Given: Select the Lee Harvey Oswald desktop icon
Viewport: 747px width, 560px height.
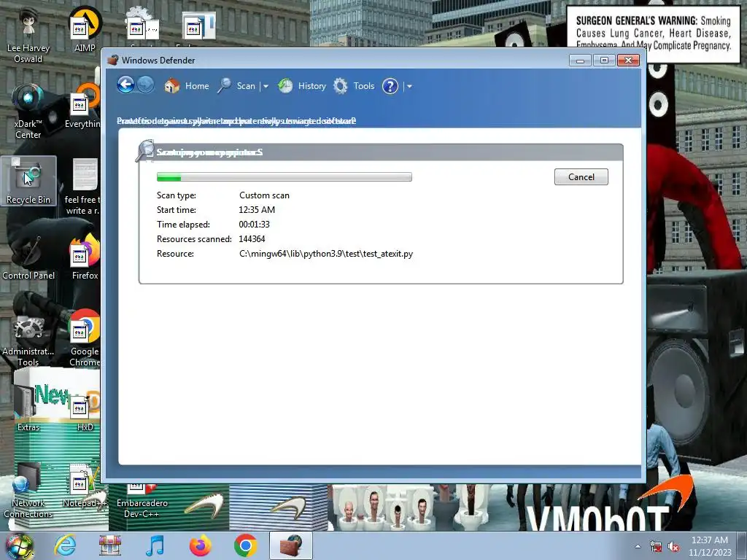Looking at the screenshot, I should pyautogui.click(x=28, y=34).
